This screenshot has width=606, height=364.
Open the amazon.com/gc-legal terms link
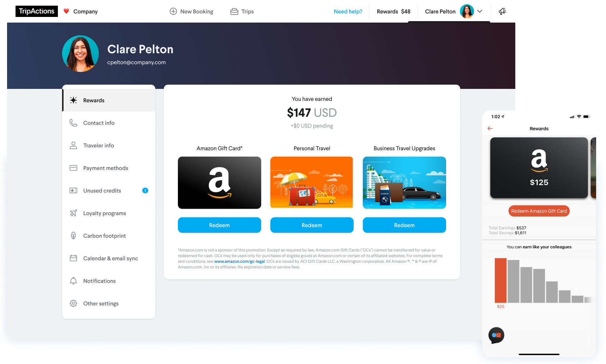[239, 261]
